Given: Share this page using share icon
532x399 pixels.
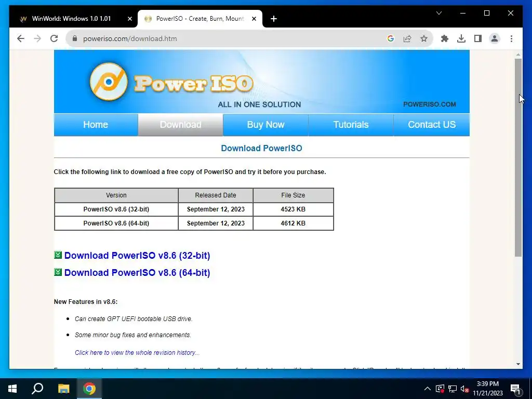Looking at the screenshot, I should [x=407, y=38].
